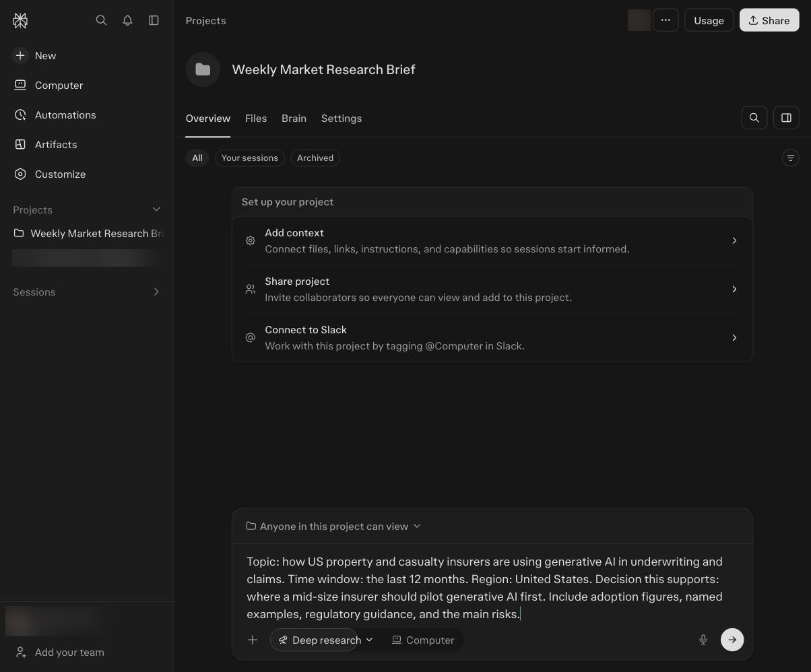Click the Projects breadcrumb

[x=206, y=21]
